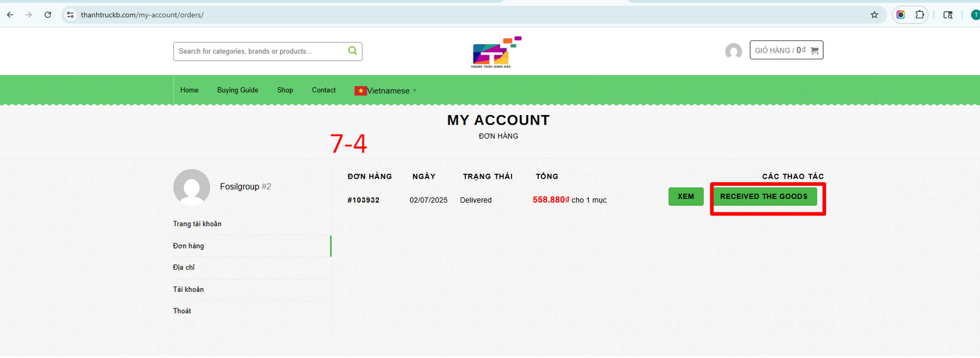
Task: Click the Fosilgroup #2 username text
Action: 246,187
